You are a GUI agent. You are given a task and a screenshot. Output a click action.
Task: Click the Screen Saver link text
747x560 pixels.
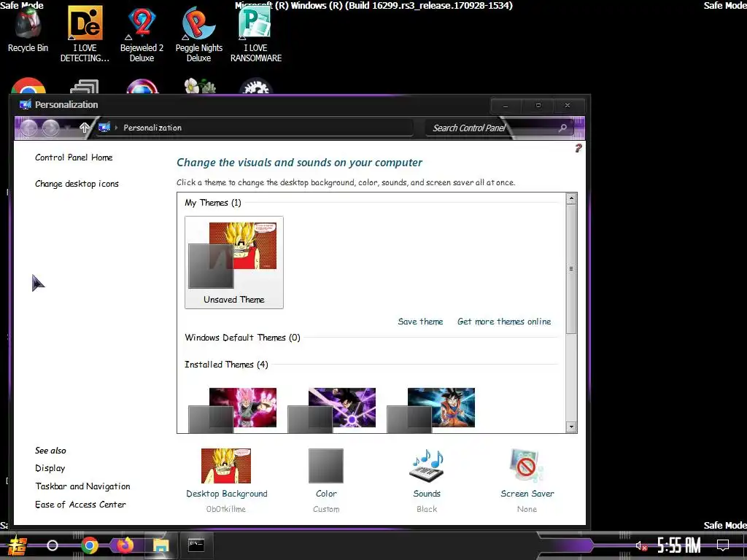point(527,494)
